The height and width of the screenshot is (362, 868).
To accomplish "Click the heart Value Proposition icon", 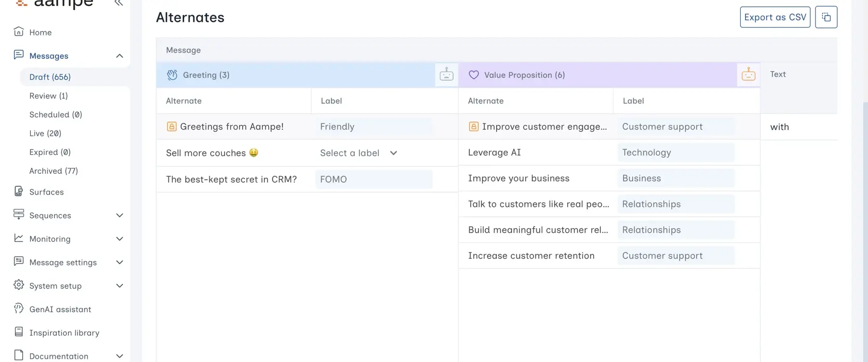I will [x=474, y=75].
